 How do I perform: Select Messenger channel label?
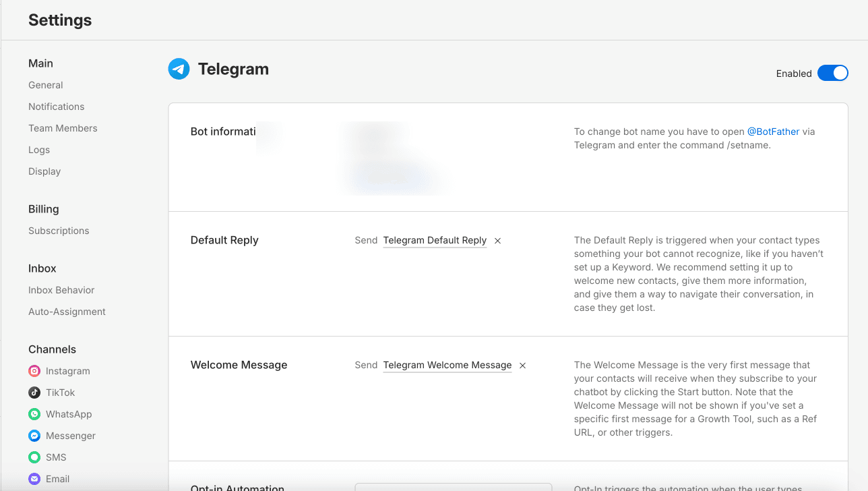coord(71,436)
